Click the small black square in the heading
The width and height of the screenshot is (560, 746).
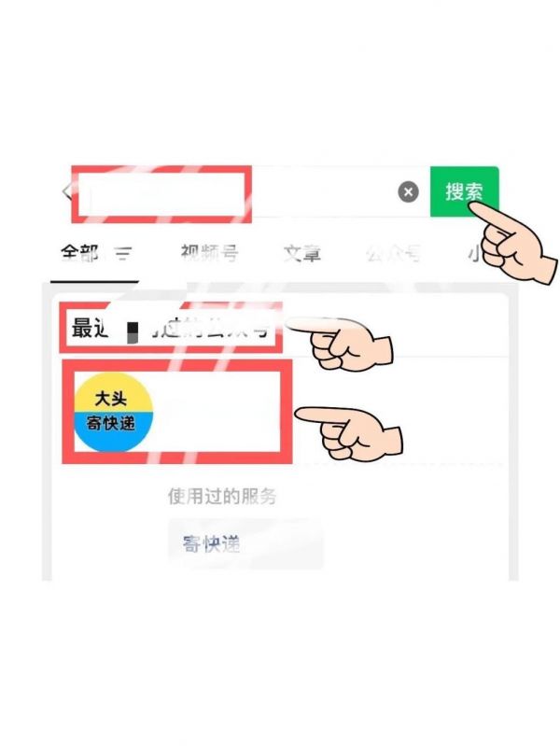(x=133, y=332)
